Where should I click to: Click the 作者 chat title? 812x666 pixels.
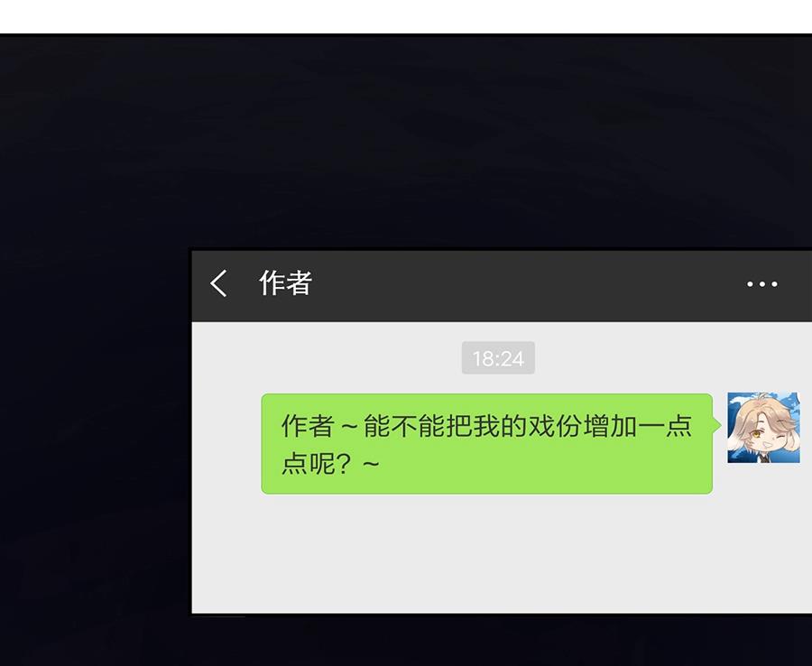pos(285,282)
